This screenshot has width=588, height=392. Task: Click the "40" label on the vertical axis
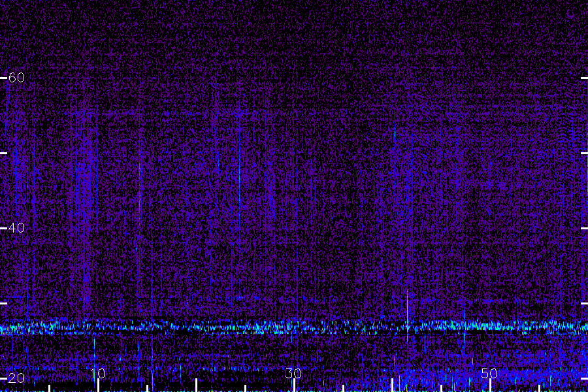tap(16, 228)
